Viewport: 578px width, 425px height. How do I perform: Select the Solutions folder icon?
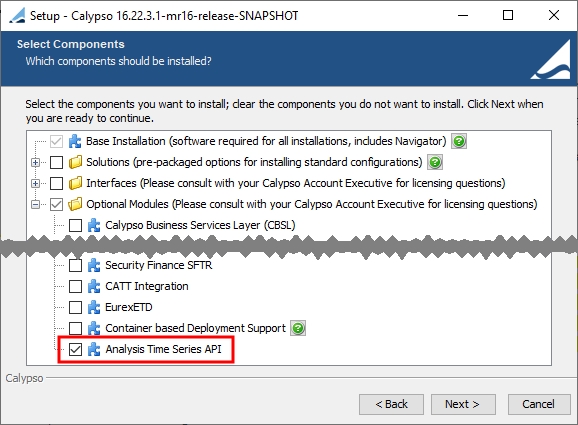[x=75, y=162]
